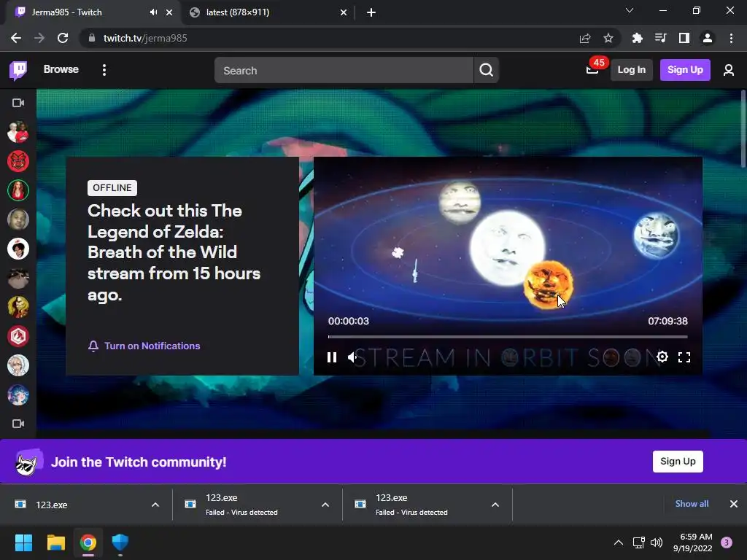This screenshot has width=747, height=560.
Task: Go back in the browser
Action: pos(16,38)
